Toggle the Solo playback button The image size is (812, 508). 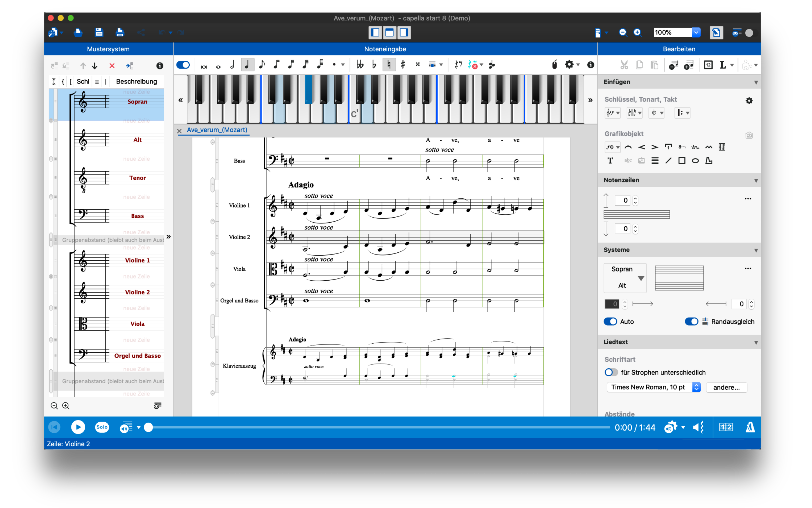(x=102, y=427)
